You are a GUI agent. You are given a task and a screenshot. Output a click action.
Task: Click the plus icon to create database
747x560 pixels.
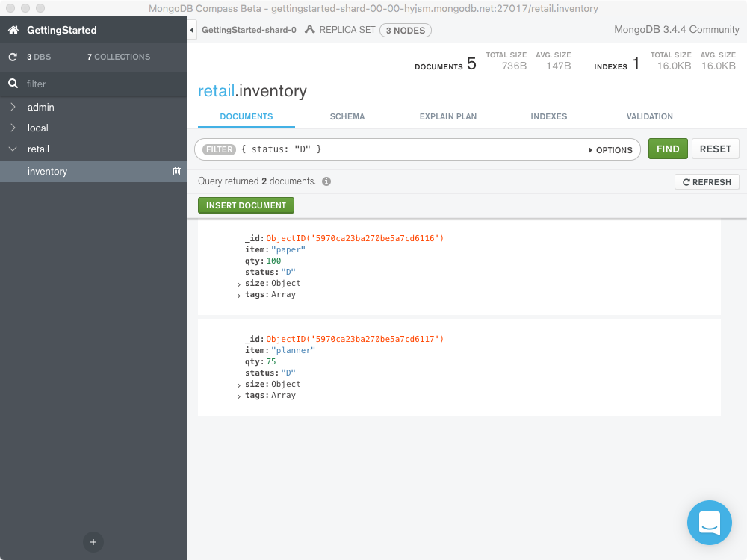(93, 542)
